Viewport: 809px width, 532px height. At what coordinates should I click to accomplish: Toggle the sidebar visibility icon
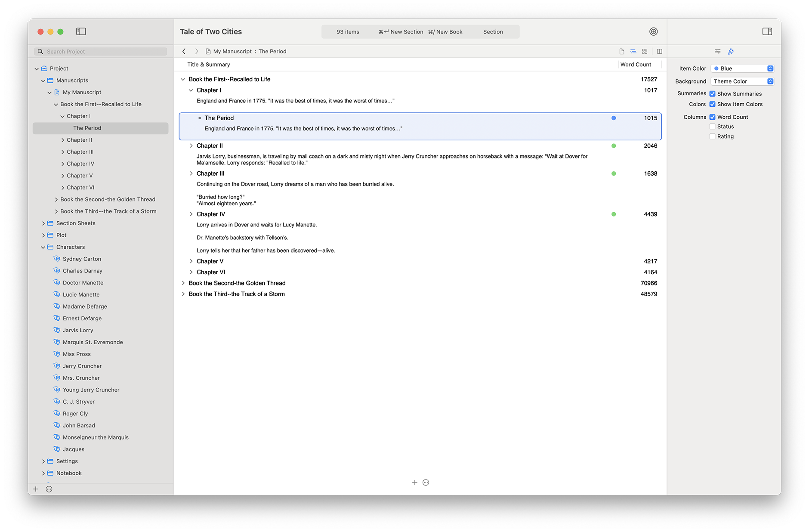pyautogui.click(x=80, y=31)
